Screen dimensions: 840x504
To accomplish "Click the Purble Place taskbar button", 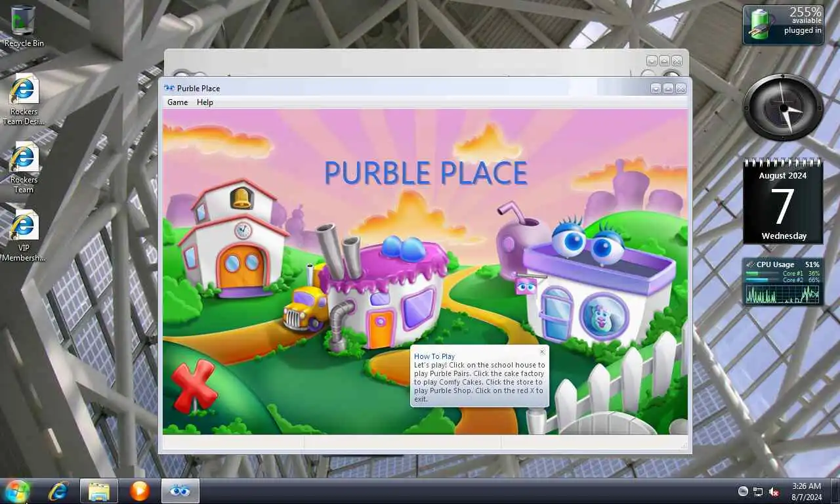I will click(180, 491).
